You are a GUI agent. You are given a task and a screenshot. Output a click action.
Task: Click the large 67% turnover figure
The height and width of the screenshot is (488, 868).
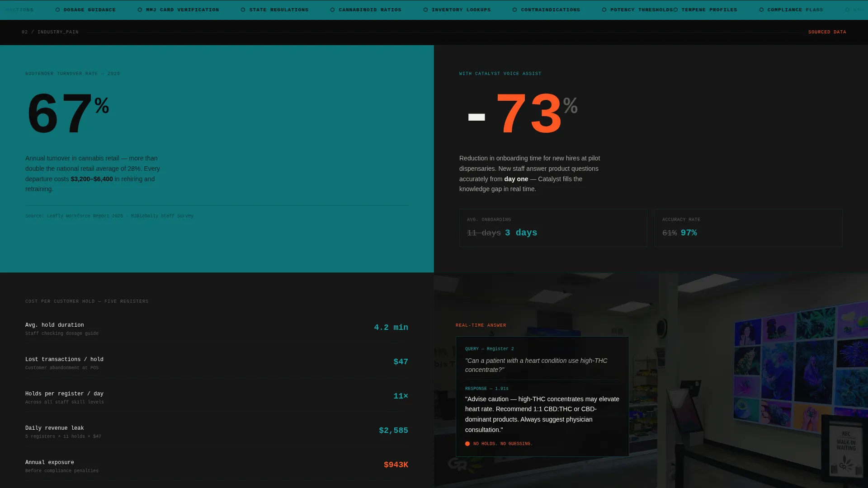pos(68,113)
